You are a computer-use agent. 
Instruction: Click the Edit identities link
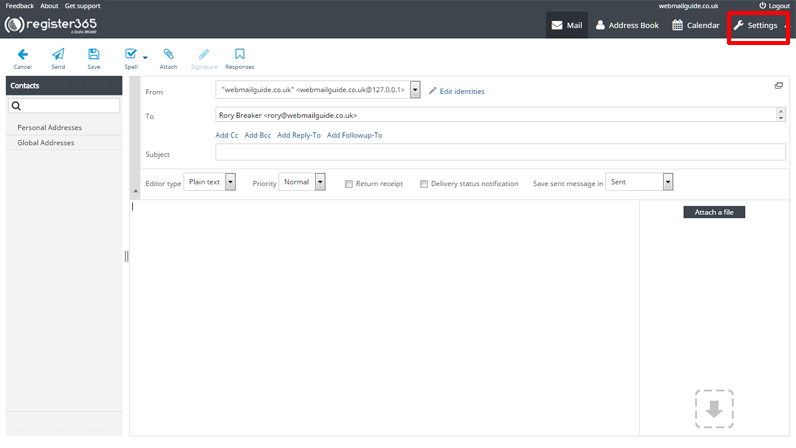(x=461, y=91)
